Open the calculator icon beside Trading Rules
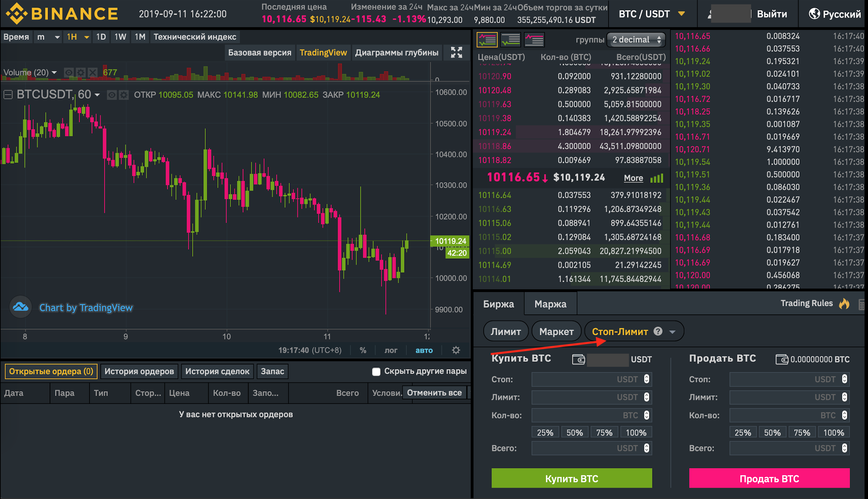Image resolution: width=868 pixels, height=499 pixels. click(862, 304)
